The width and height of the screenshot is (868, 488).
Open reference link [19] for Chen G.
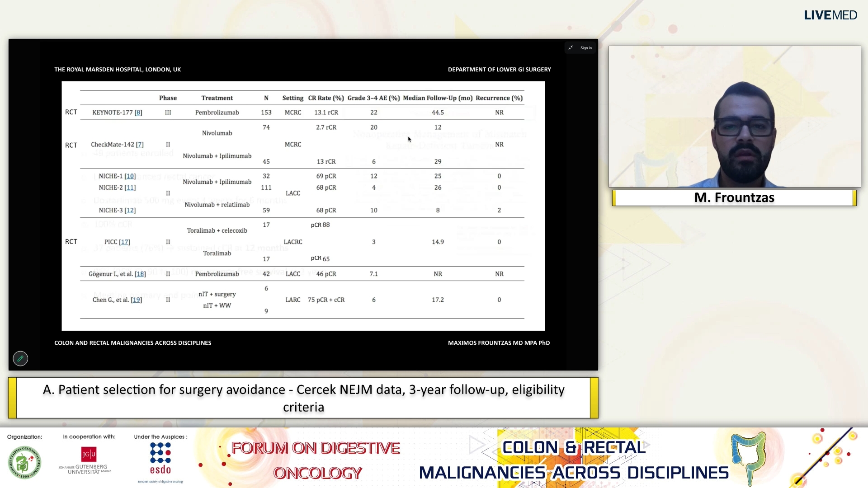tap(136, 300)
